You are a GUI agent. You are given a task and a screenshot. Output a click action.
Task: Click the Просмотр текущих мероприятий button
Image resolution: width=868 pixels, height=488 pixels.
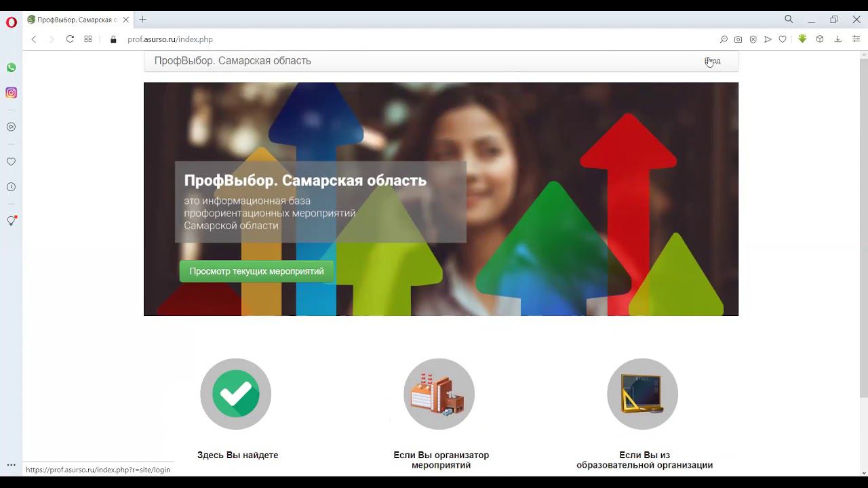click(x=256, y=271)
